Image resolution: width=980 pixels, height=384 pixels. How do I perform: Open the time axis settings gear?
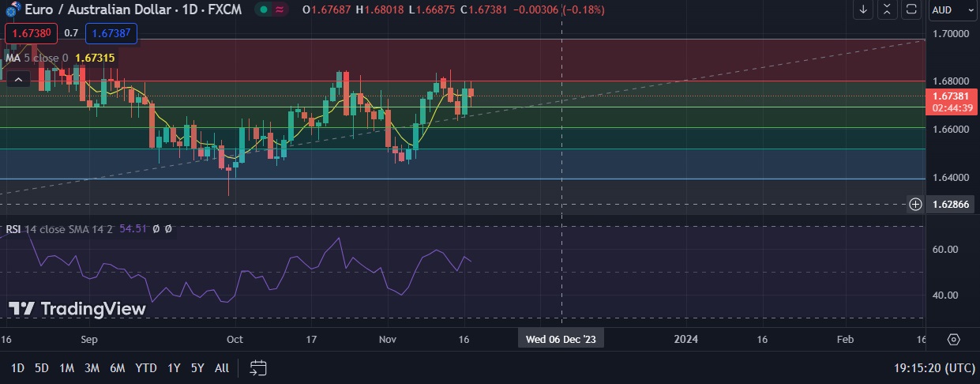pos(953,339)
